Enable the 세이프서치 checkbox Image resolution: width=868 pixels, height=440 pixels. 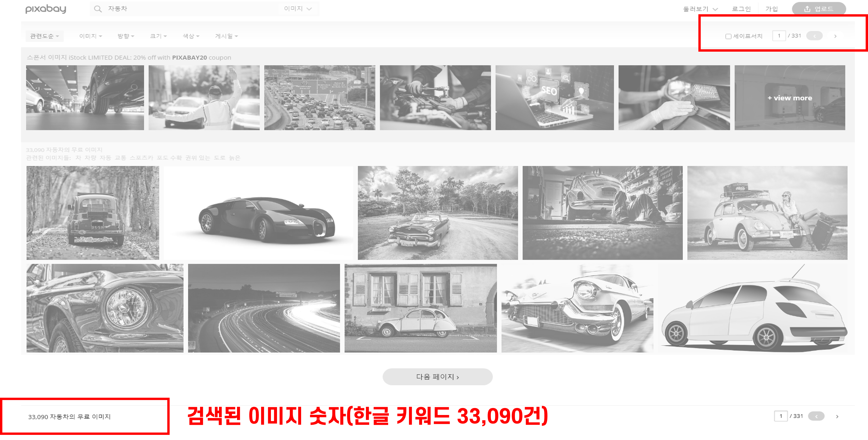pos(728,36)
